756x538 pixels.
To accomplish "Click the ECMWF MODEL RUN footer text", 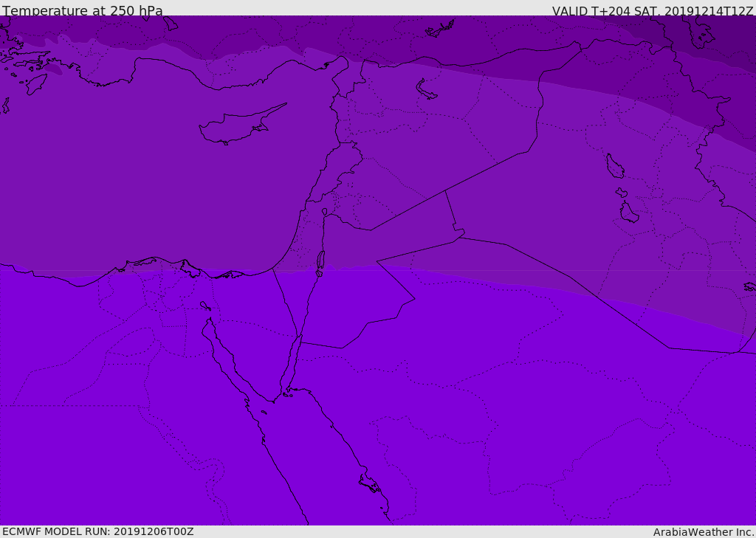I will [98, 531].
